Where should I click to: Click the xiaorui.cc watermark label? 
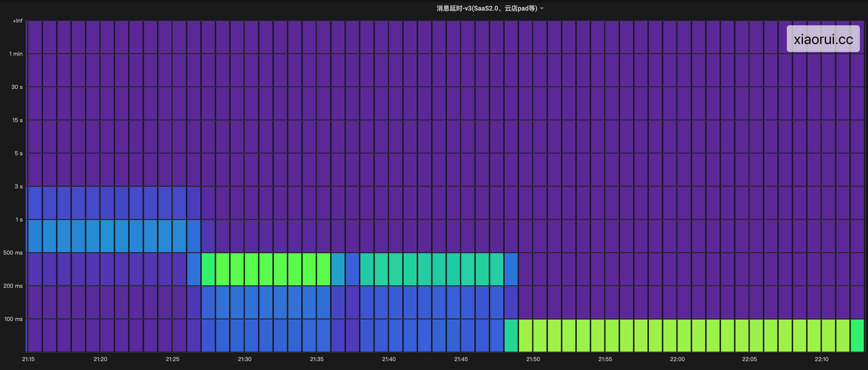[x=823, y=39]
